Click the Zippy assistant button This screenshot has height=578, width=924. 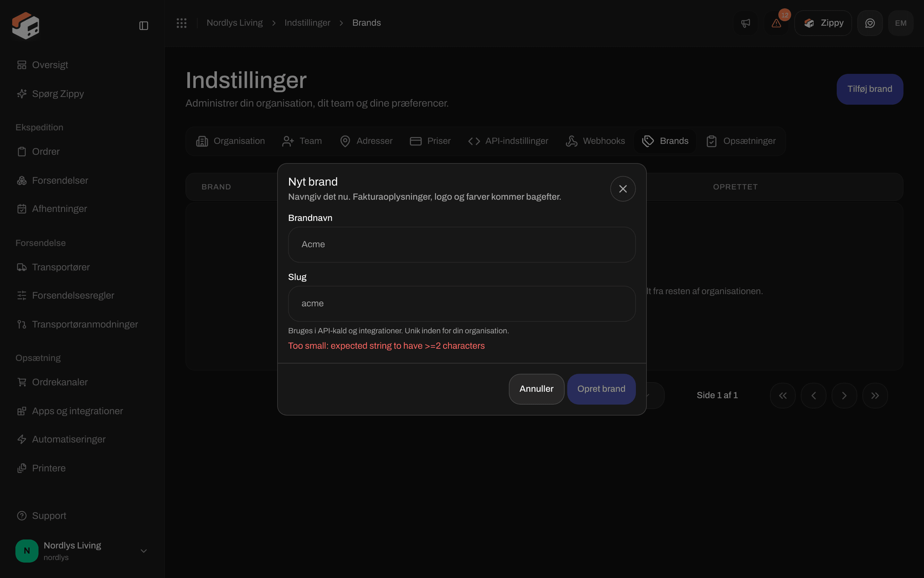[x=823, y=23]
